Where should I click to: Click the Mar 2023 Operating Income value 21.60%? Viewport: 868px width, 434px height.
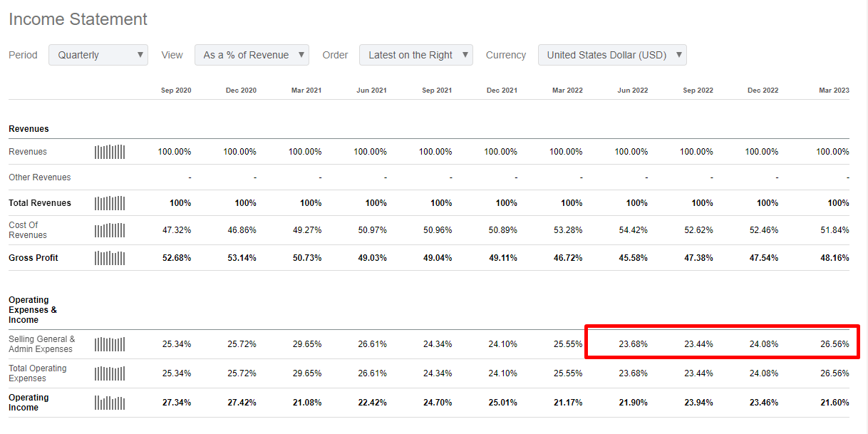[x=835, y=403]
